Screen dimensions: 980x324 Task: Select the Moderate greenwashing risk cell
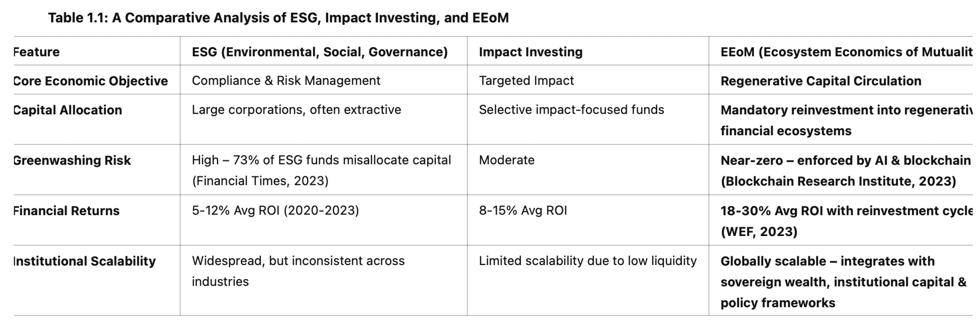click(x=506, y=160)
